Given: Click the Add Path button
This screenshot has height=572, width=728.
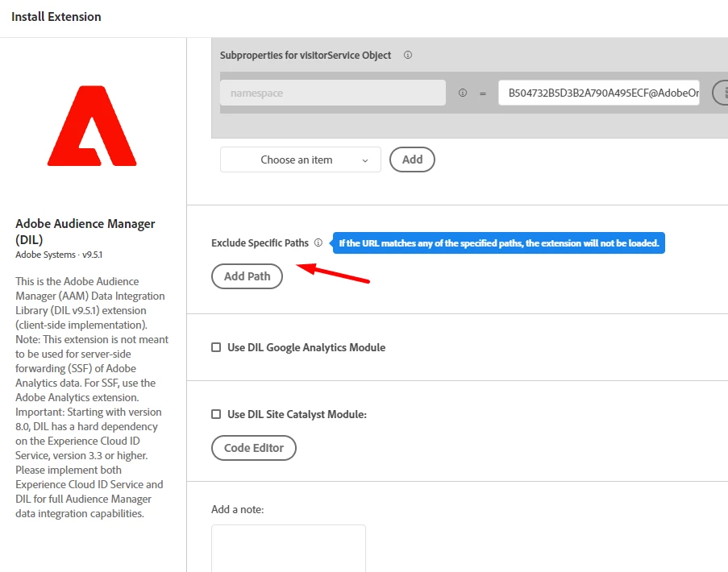Looking at the screenshot, I should (247, 276).
